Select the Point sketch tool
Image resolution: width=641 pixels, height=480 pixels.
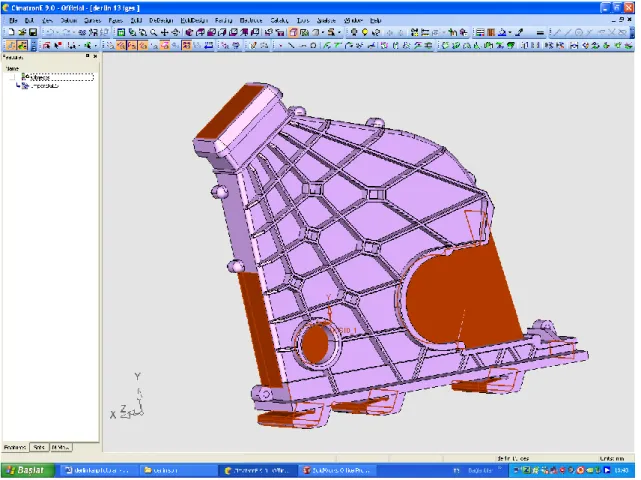[280, 45]
